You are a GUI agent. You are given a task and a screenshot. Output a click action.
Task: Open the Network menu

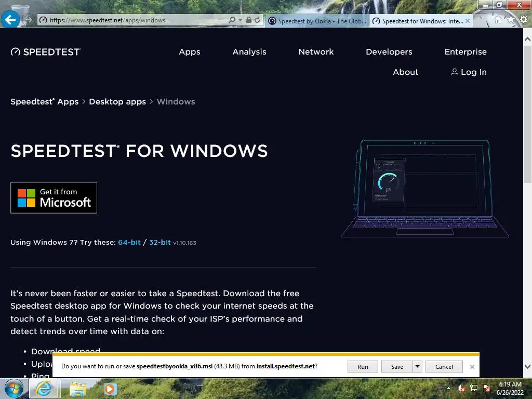(316, 52)
